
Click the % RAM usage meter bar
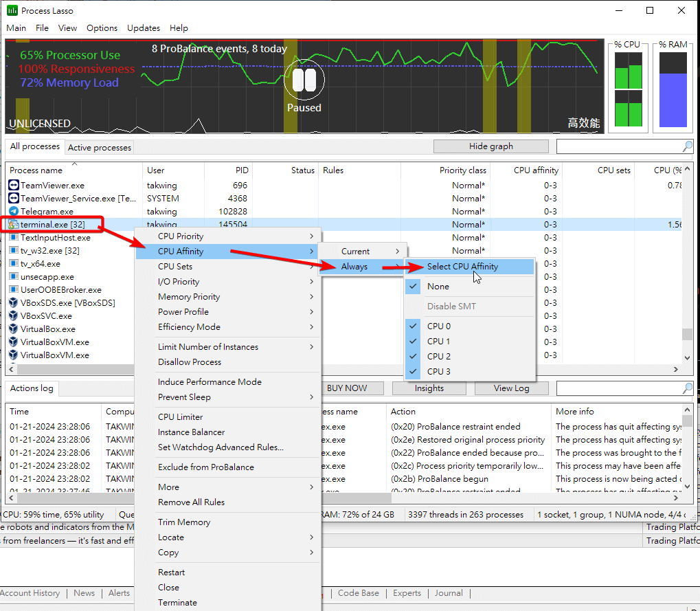click(x=673, y=90)
